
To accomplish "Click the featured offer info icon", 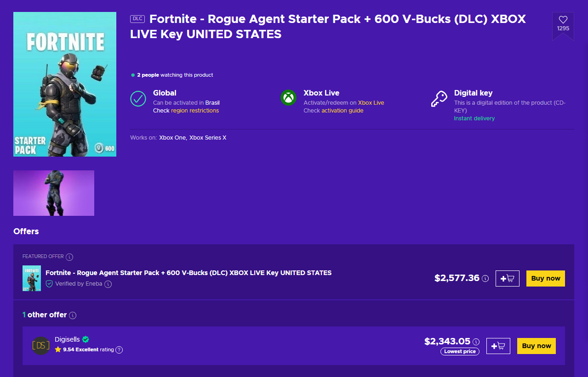I will point(69,257).
